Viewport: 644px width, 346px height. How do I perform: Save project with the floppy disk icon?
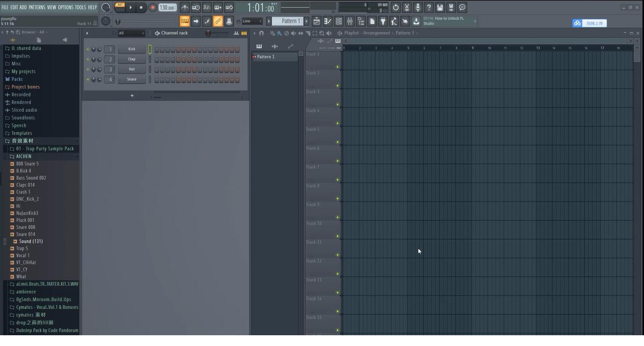[440, 7]
